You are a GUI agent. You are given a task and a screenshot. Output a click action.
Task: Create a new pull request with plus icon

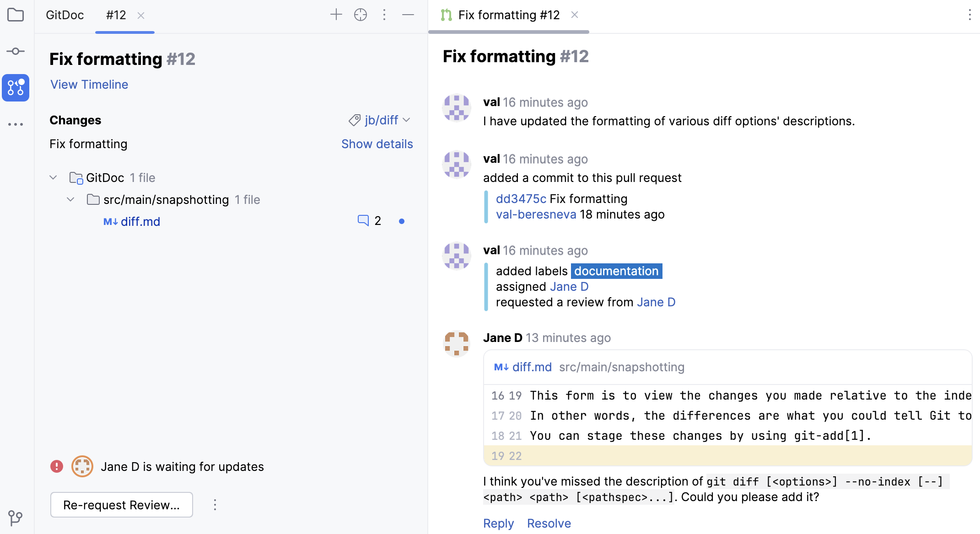pos(336,15)
